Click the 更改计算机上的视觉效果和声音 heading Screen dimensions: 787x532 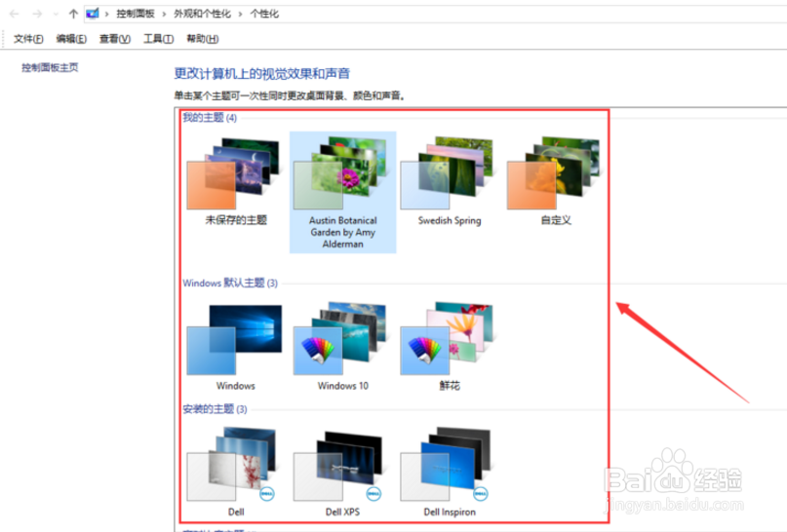(x=262, y=74)
